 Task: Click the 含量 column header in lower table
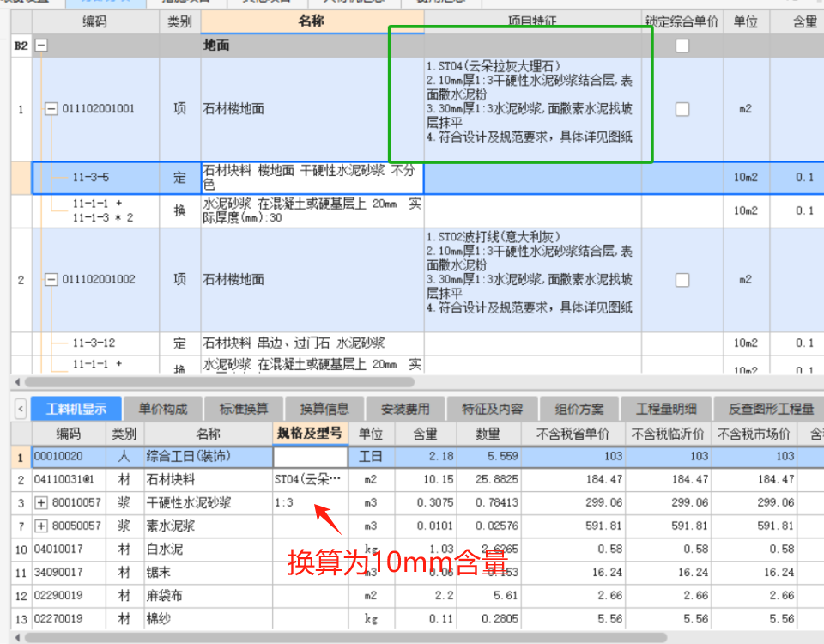(425, 434)
